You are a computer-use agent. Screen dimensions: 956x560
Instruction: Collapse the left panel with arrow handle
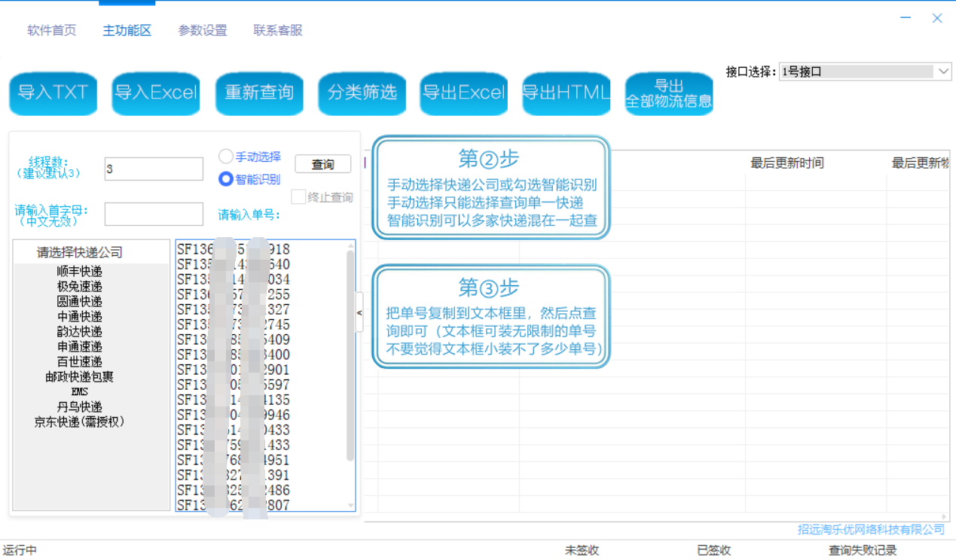coord(359,312)
